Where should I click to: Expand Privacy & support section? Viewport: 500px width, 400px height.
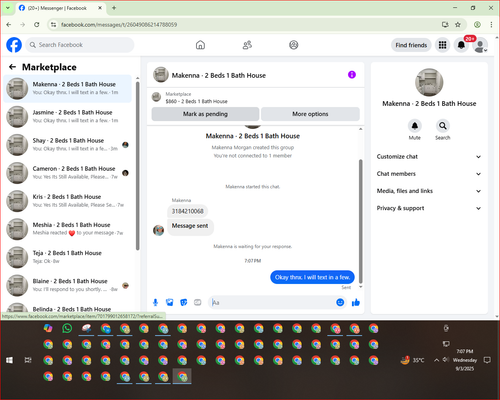pyautogui.click(x=429, y=208)
